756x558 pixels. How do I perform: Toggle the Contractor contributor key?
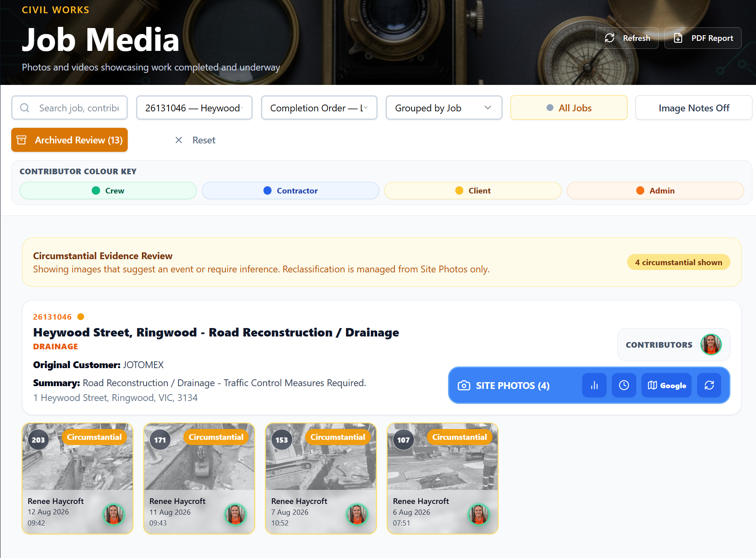(x=290, y=191)
